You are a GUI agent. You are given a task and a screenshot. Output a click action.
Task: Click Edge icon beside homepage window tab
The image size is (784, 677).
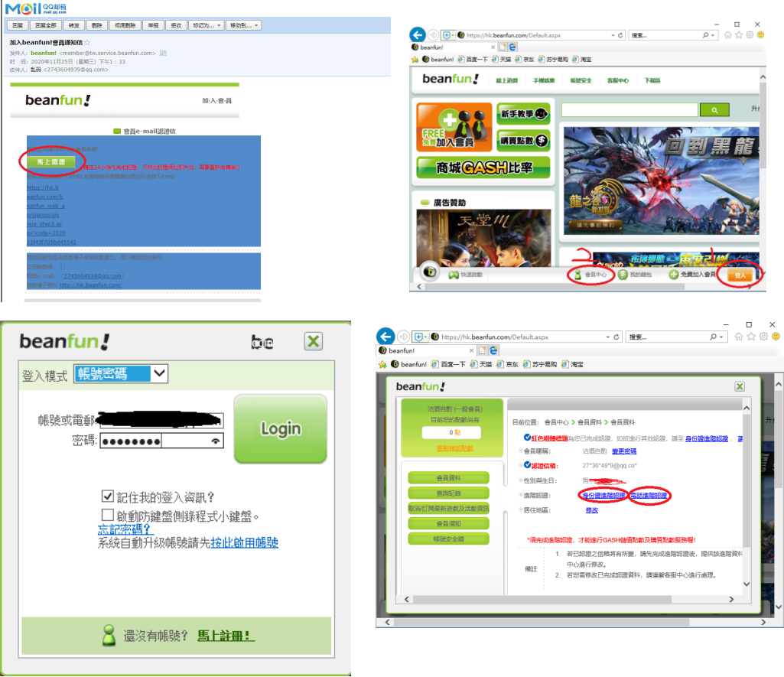[512, 47]
